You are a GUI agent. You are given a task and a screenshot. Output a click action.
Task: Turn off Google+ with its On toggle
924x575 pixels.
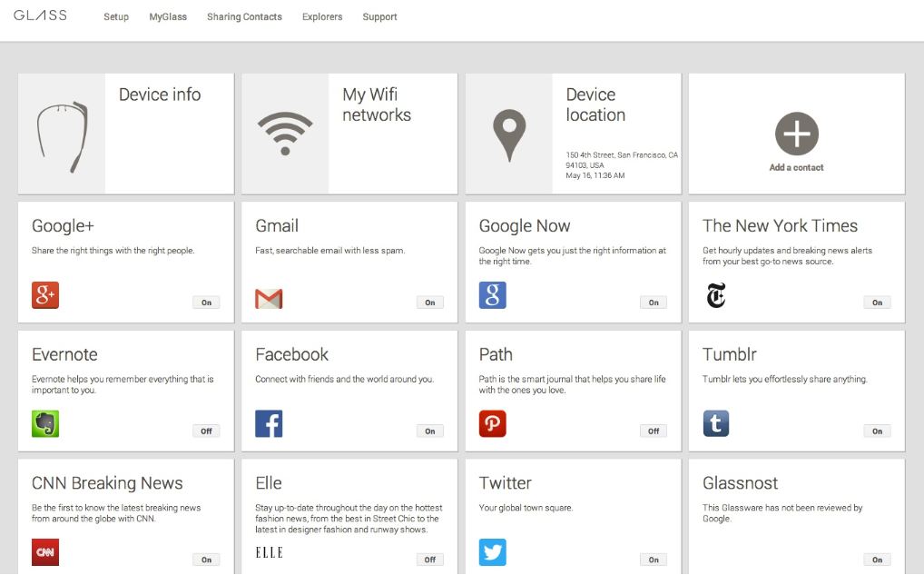coord(206,302)
